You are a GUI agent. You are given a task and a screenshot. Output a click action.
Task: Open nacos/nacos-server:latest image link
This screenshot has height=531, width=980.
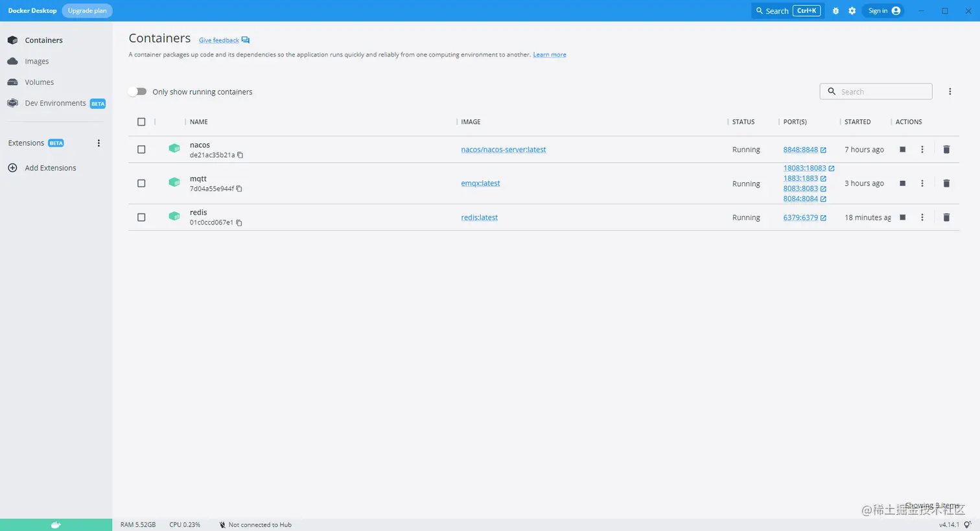(x=504, y=150)
